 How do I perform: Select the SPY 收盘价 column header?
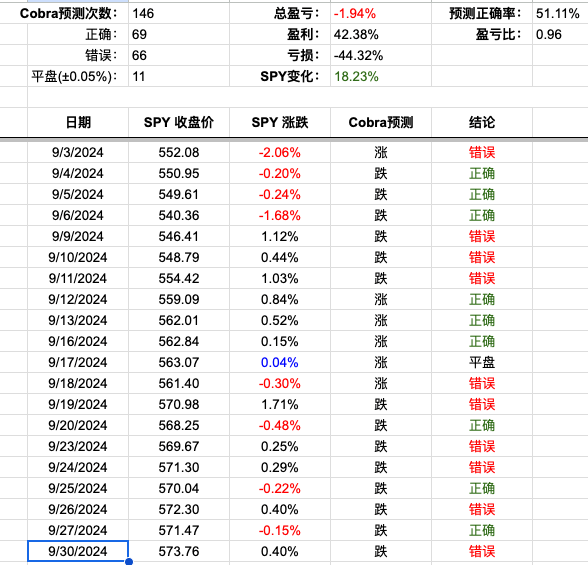click(178, 122)
